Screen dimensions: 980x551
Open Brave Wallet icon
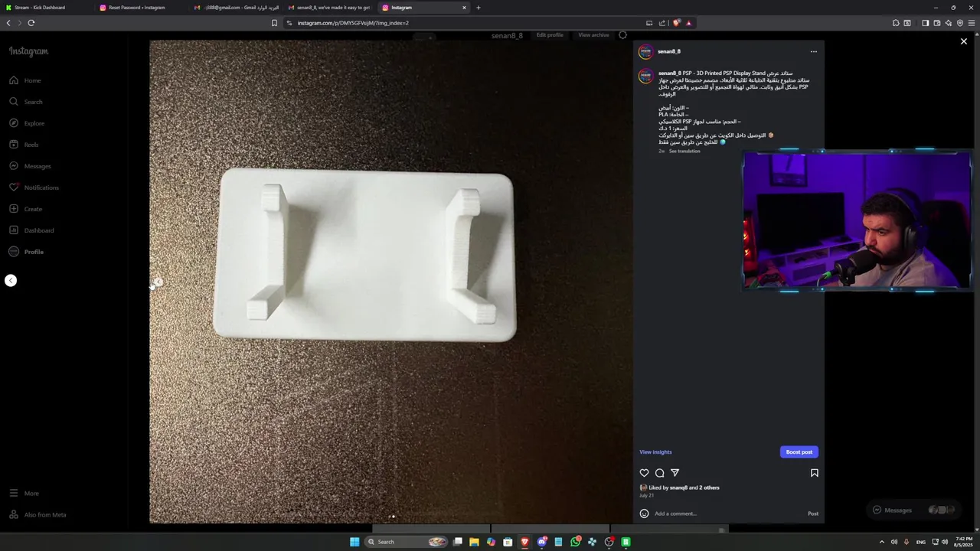point(936,23)
